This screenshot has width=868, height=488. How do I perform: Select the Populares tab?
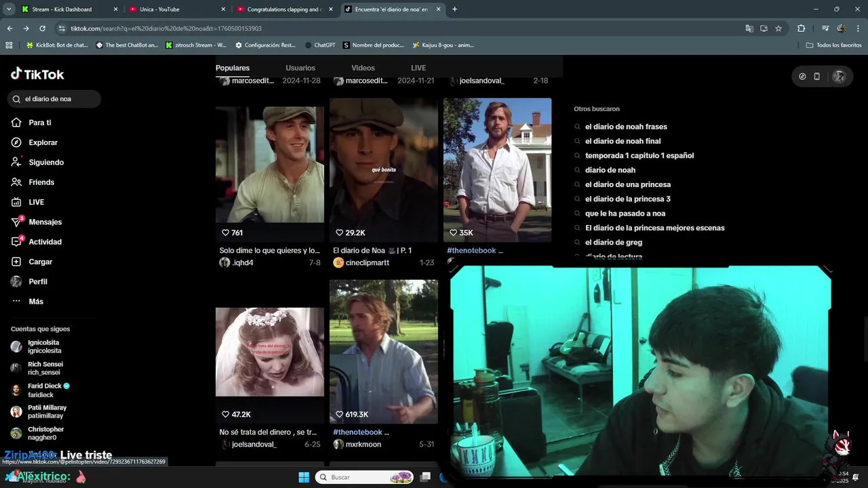(233, 68)
